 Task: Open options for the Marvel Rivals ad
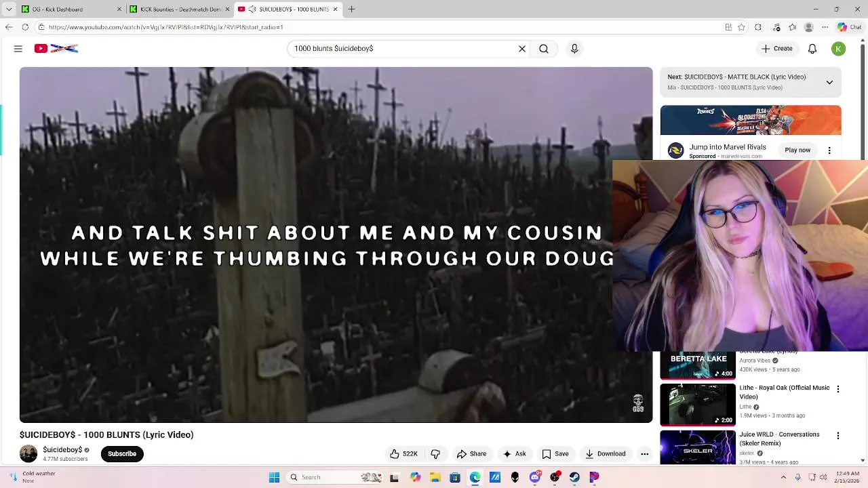(829, 150)
